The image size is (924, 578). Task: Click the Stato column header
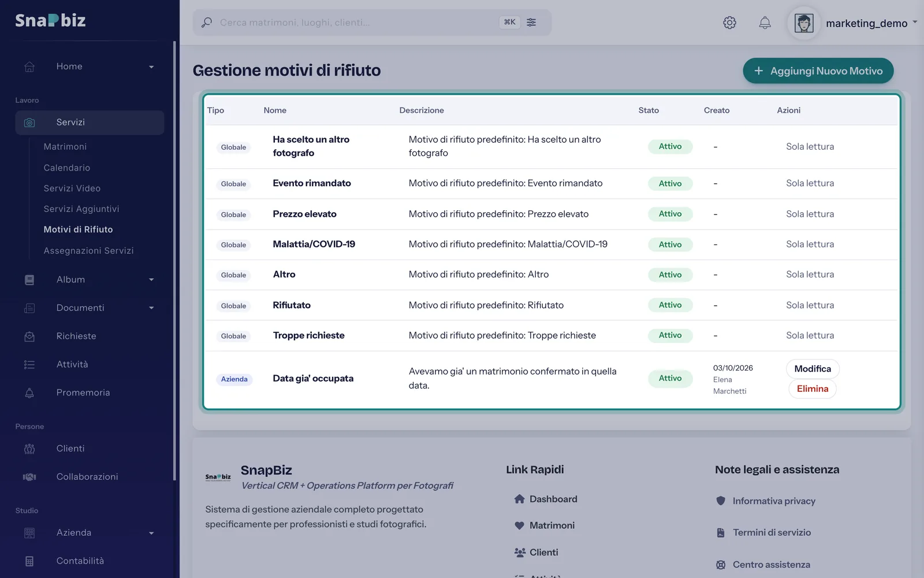click(x=649, y=110)
